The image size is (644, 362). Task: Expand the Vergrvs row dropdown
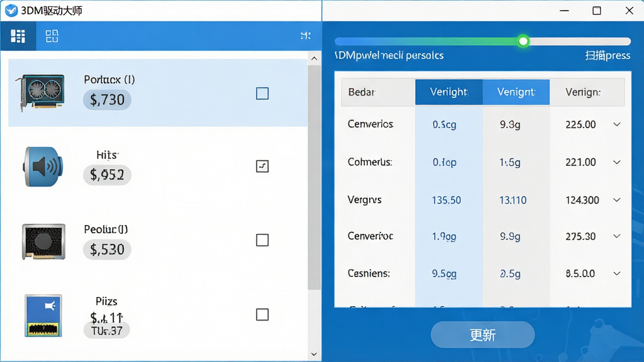tap(617, 200)
